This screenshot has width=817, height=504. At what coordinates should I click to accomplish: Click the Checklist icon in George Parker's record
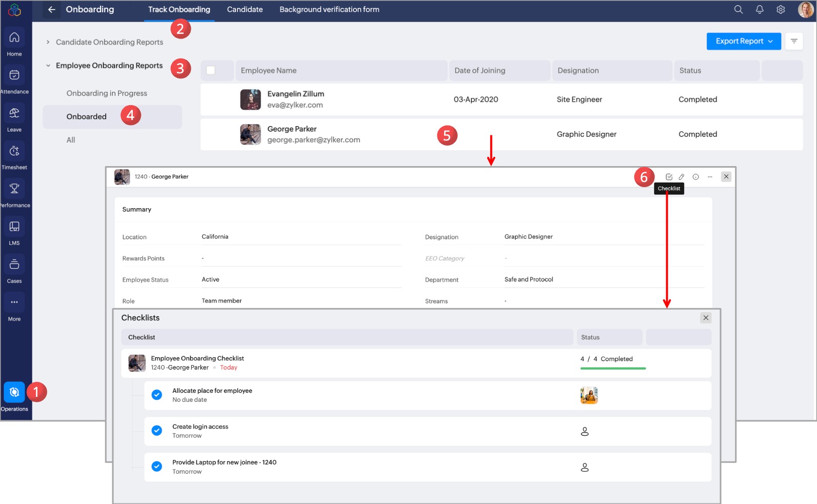[x=669, y=177]
